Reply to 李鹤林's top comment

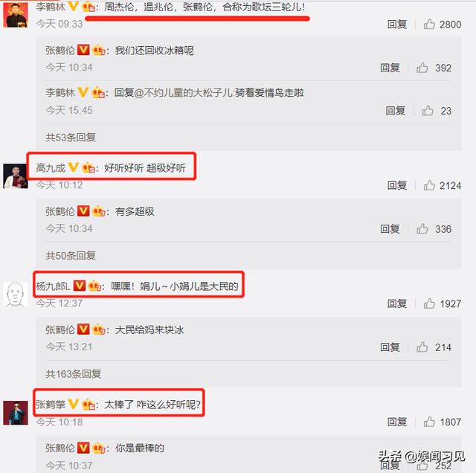pyautogui.click(x=396, y=25)
